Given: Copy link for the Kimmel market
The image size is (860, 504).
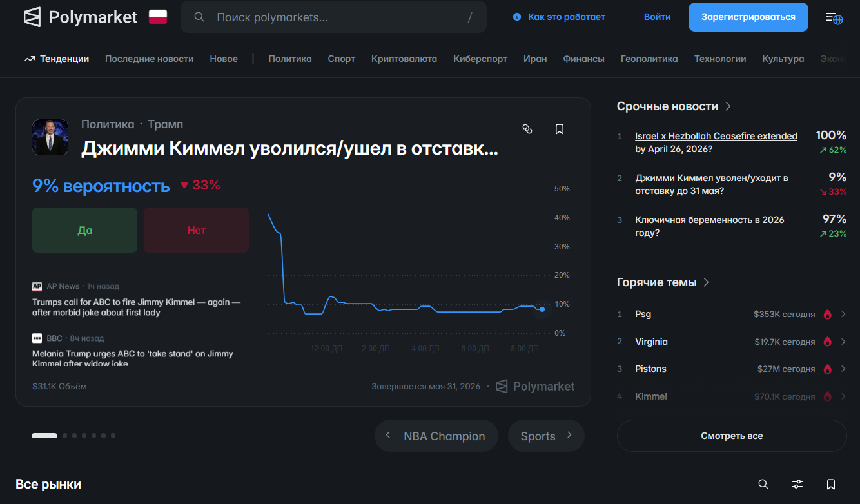Looking at the screenshot, I should 527,129.
